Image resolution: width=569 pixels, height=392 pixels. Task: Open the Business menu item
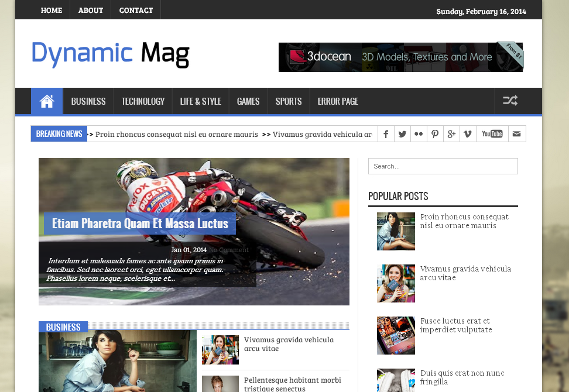(x=88, y=101)
